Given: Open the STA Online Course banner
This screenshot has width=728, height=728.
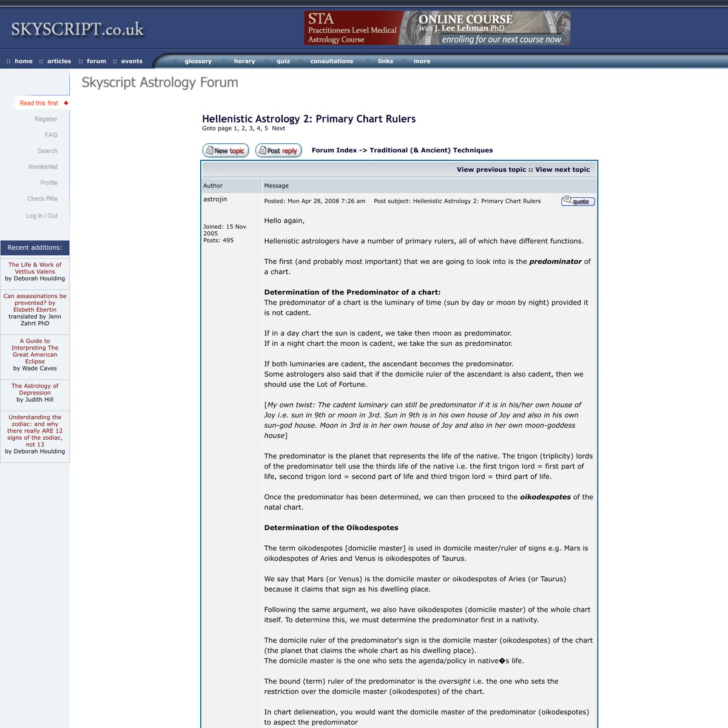Looking at the screenshot, I should click(437, 28).
